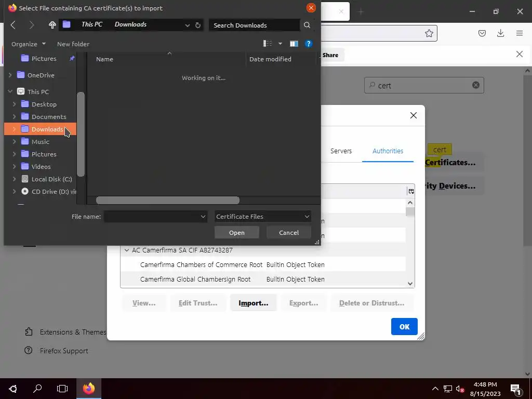
Task: Click Open button in file dialog
Action: point(237,232)
